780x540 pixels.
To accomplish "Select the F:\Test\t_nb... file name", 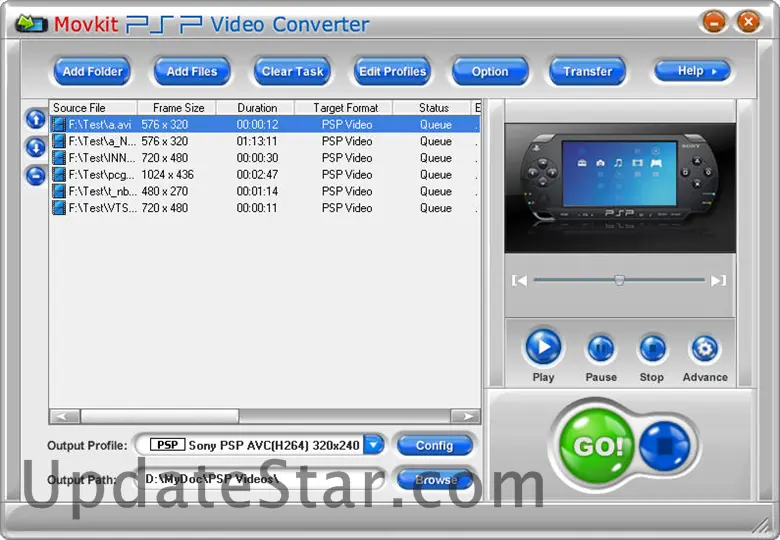I will point(102,191).
